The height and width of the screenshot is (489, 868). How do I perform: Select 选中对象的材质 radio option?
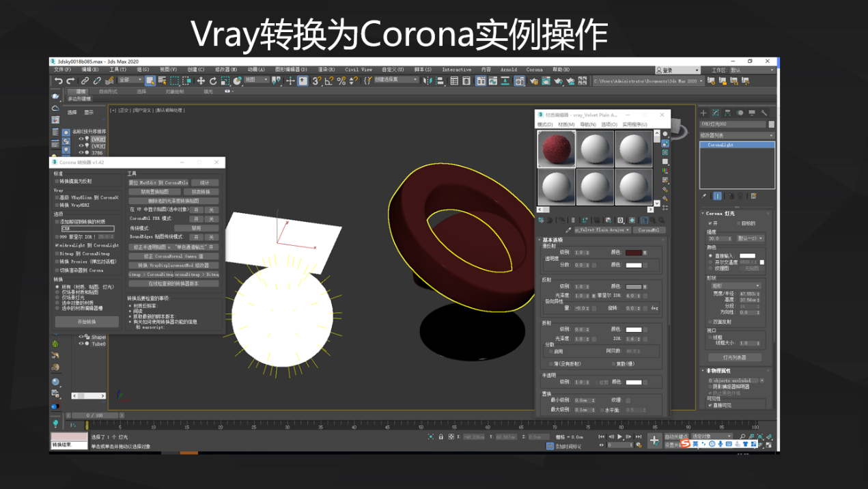point(57,303)
